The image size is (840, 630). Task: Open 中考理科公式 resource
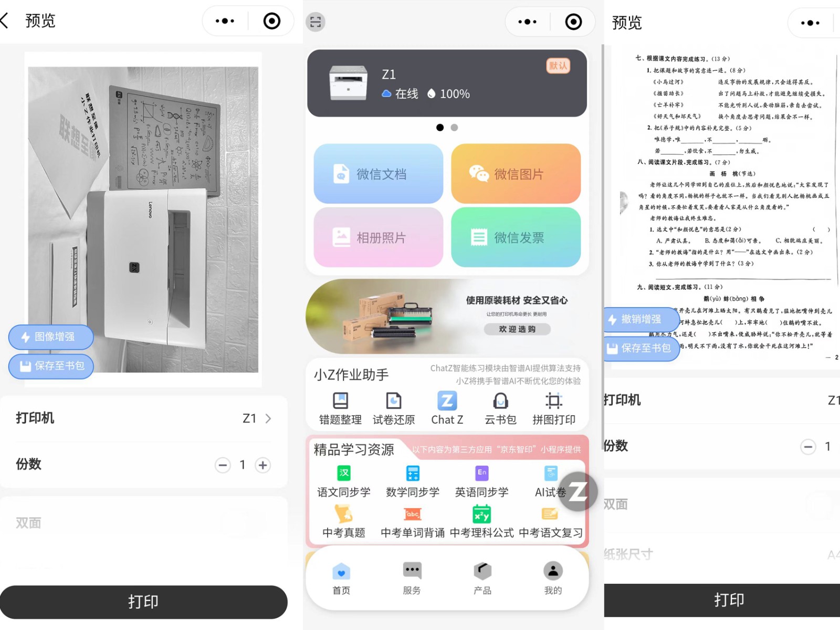[481, 522]
